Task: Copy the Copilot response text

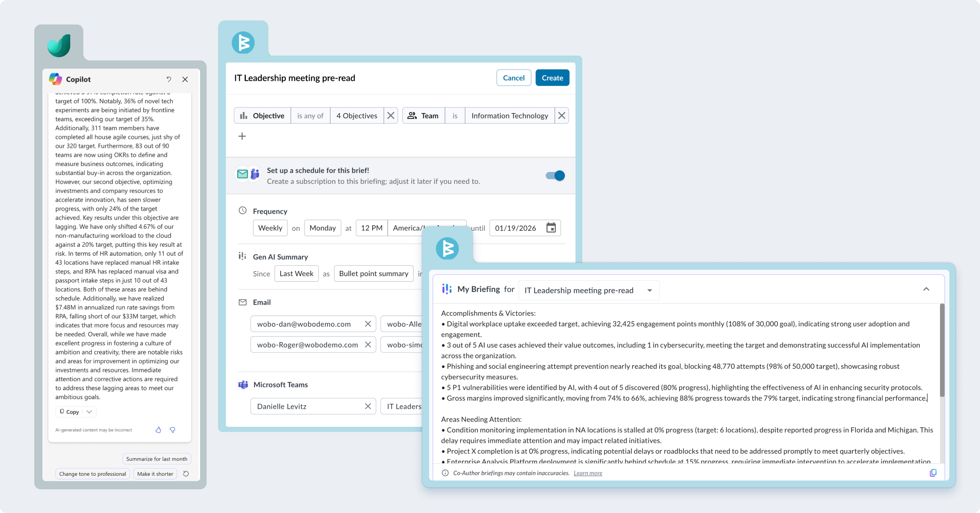Action: coord(69,412)
